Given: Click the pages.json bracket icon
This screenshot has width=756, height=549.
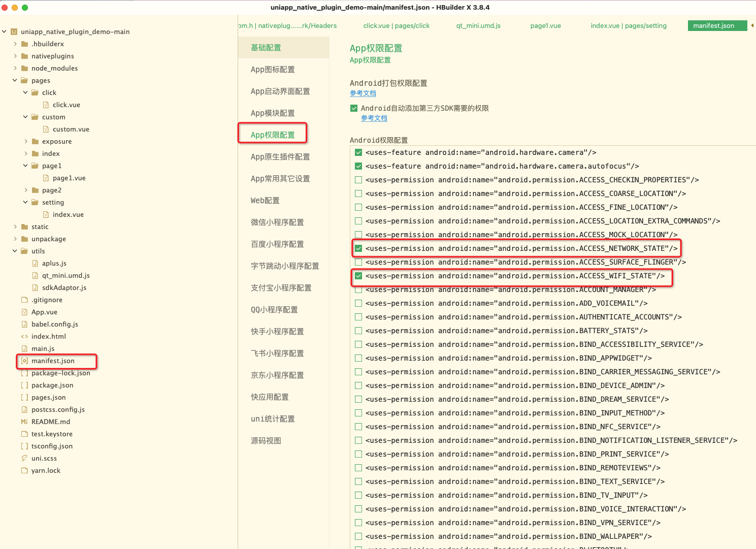Looking at the screenshot, I should click(24, 398).
